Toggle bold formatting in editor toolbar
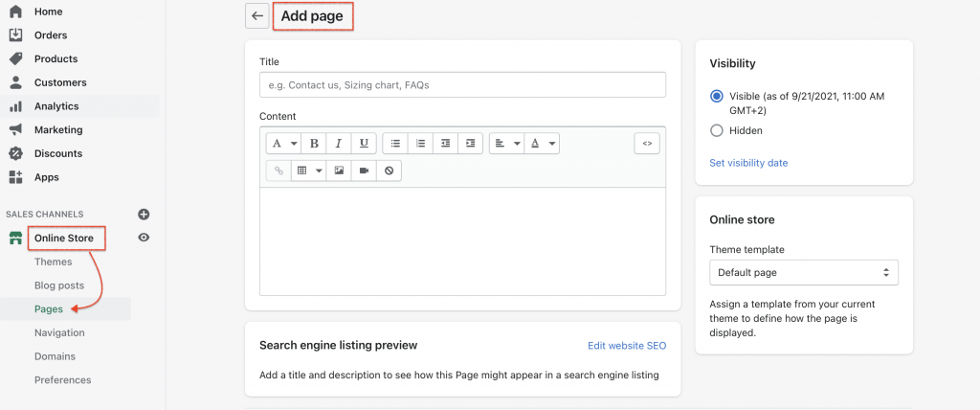Screen dimensions: 980x410 [x=314, y=143]
